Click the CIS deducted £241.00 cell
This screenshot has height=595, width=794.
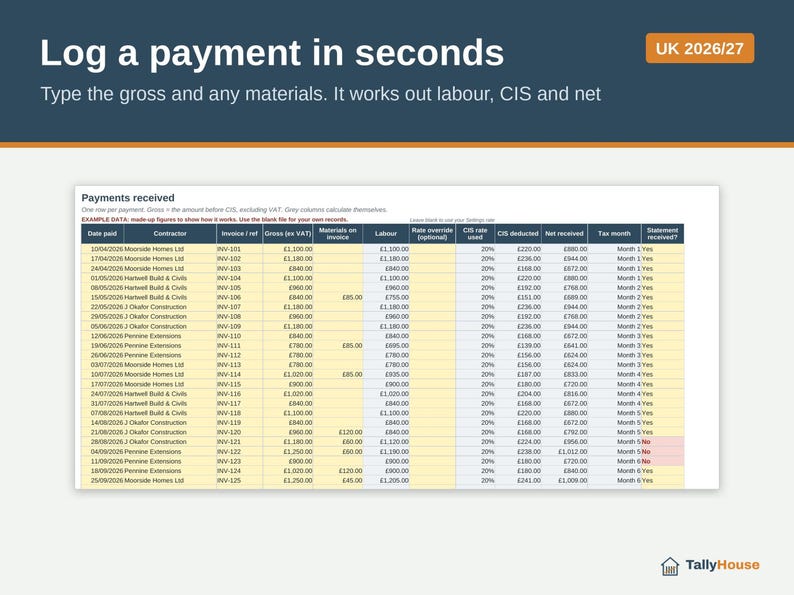coord(518,480)
